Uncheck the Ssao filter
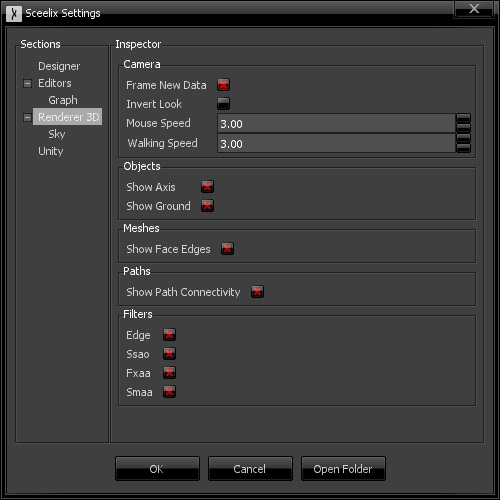Viewport: 500px width, 500px height. pos(169,354)
